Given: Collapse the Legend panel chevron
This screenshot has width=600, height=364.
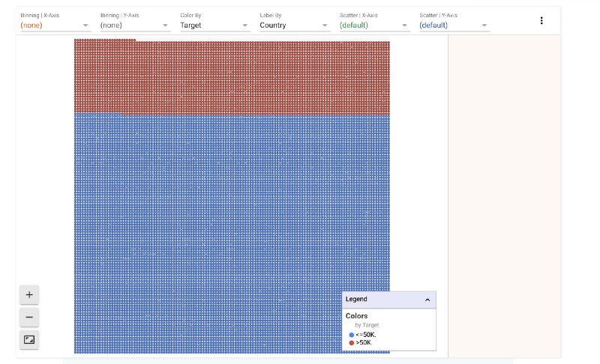Looking at the screenshot, I should pyautogui.click(x=427, y=300).
